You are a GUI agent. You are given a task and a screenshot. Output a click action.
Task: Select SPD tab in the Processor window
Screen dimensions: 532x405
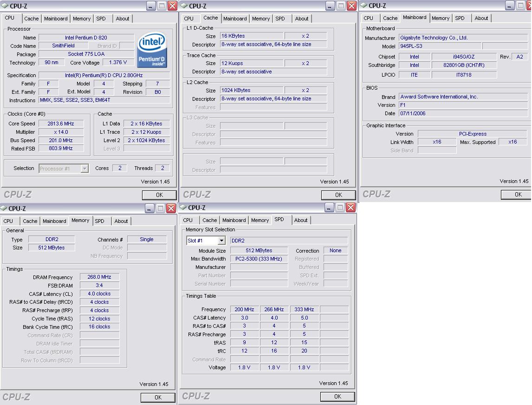[101, 19]
